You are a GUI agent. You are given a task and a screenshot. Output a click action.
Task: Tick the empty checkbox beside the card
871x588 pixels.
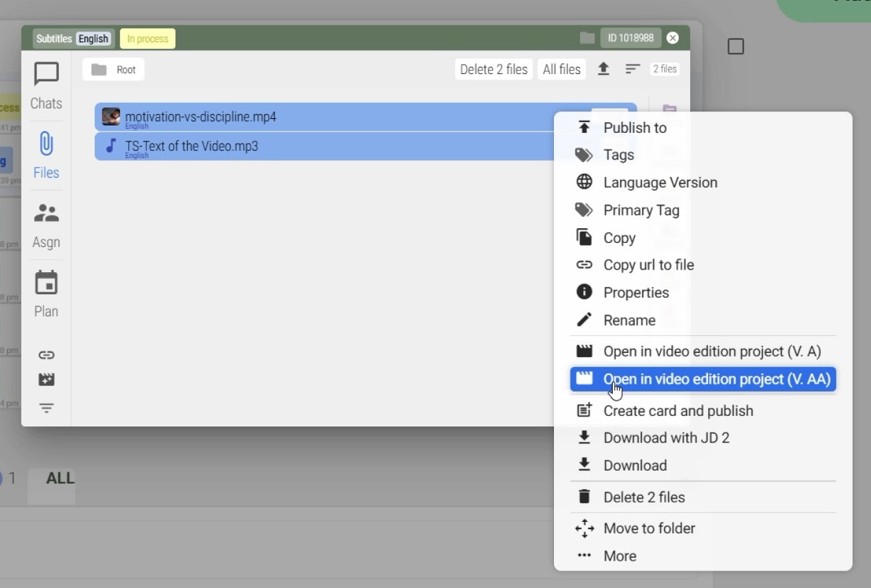click(x=736, y=47)
